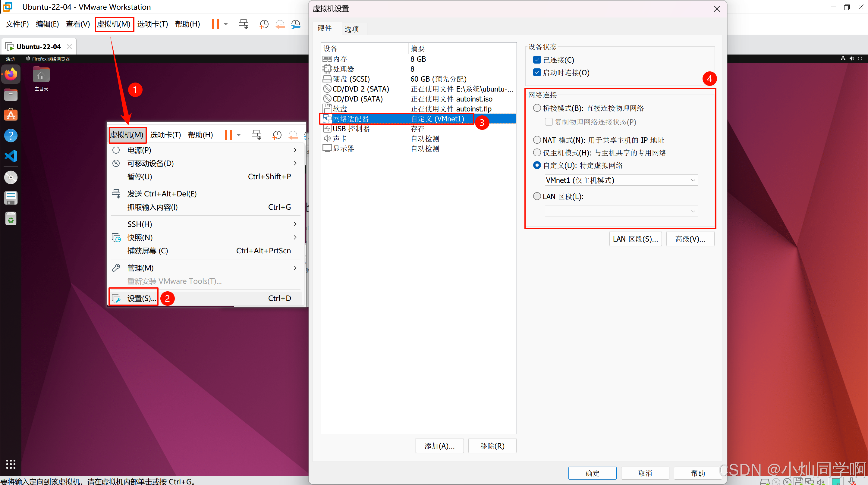Click the take snapshot toolbar icon
This screenshot has width=868, height=485.
click(264, 24)
